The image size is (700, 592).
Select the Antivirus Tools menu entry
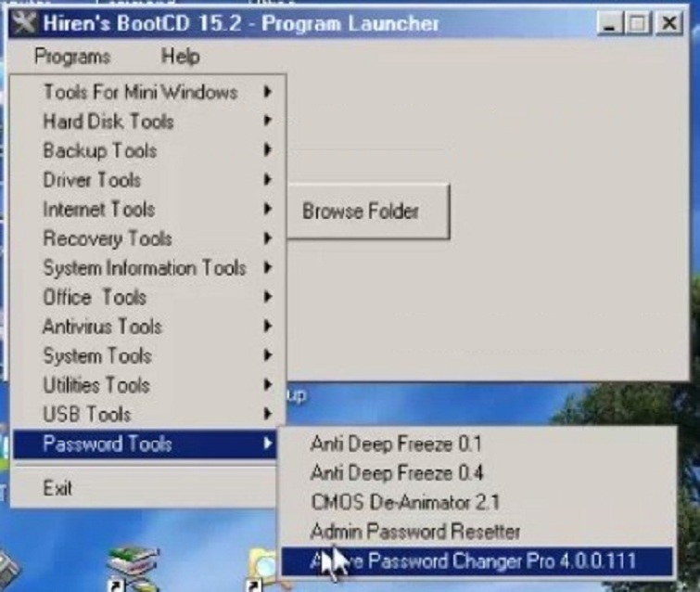pyautogui.click(x=102, y=327)
